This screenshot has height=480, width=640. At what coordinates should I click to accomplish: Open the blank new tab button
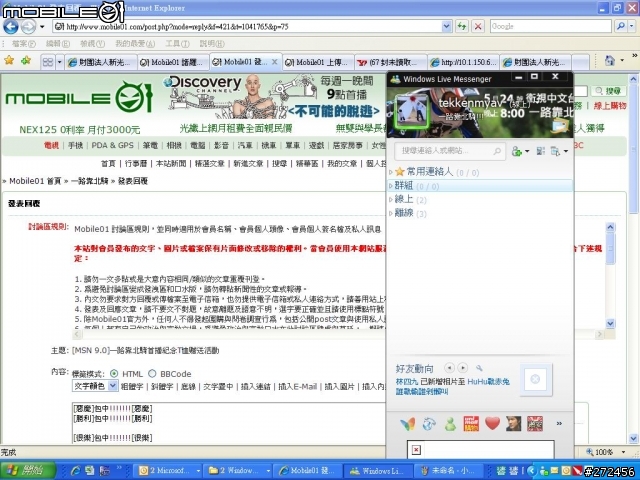(580, 62)
